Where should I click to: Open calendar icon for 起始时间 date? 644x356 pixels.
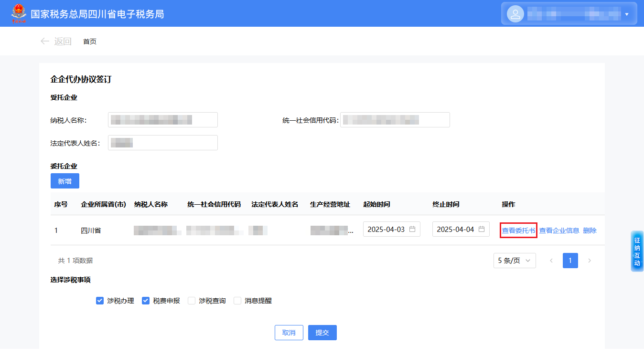click(412, 229)
